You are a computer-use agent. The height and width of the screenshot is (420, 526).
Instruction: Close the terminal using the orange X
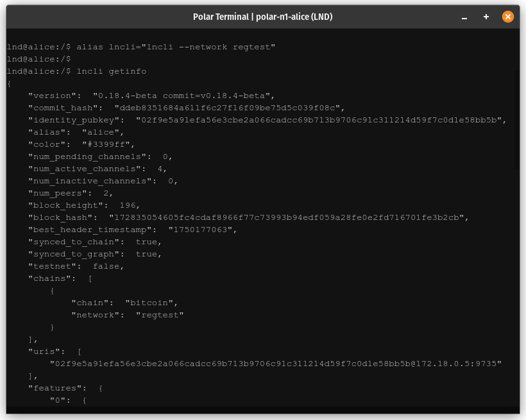(508, 17)
